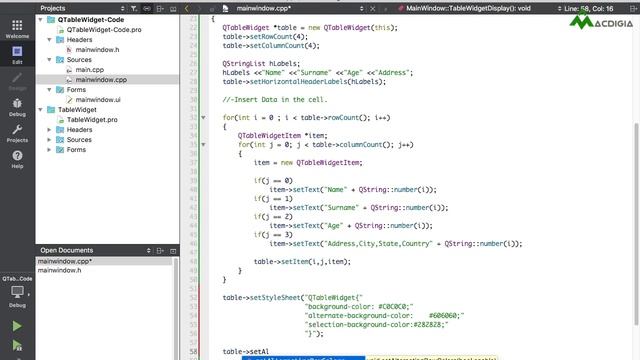Click the selection-background-color:#282828 line
This screenshot has height=360, width=640.
(x=376, y=324)
